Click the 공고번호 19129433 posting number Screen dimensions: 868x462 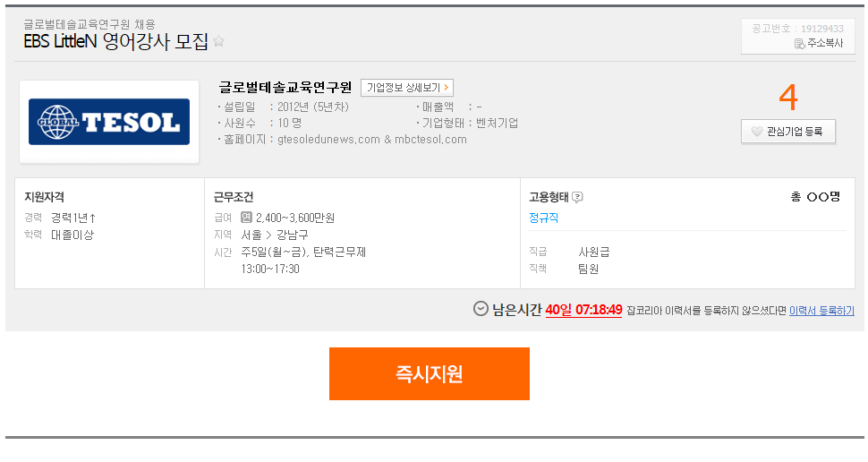point(797,29)
